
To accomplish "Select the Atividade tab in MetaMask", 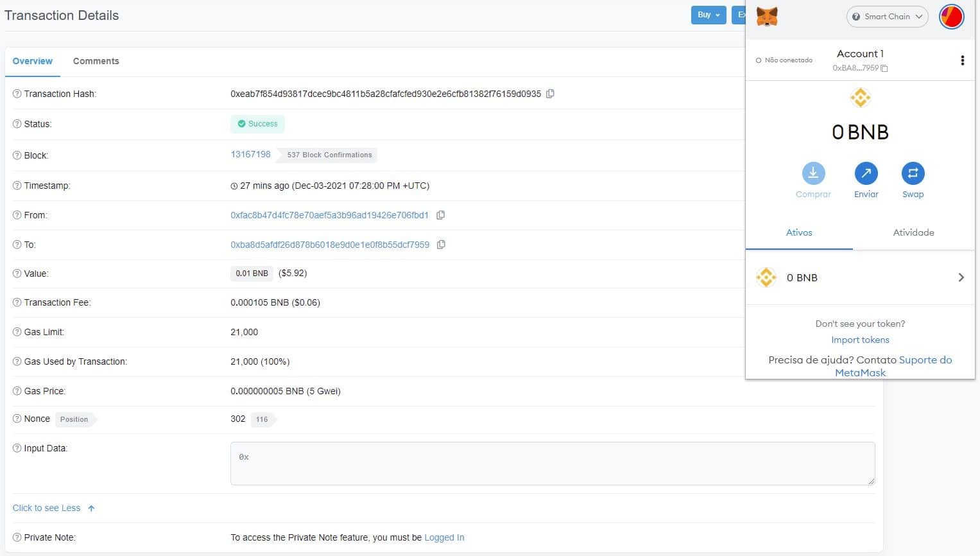I will pyautogui.click(x=913, y=232).
